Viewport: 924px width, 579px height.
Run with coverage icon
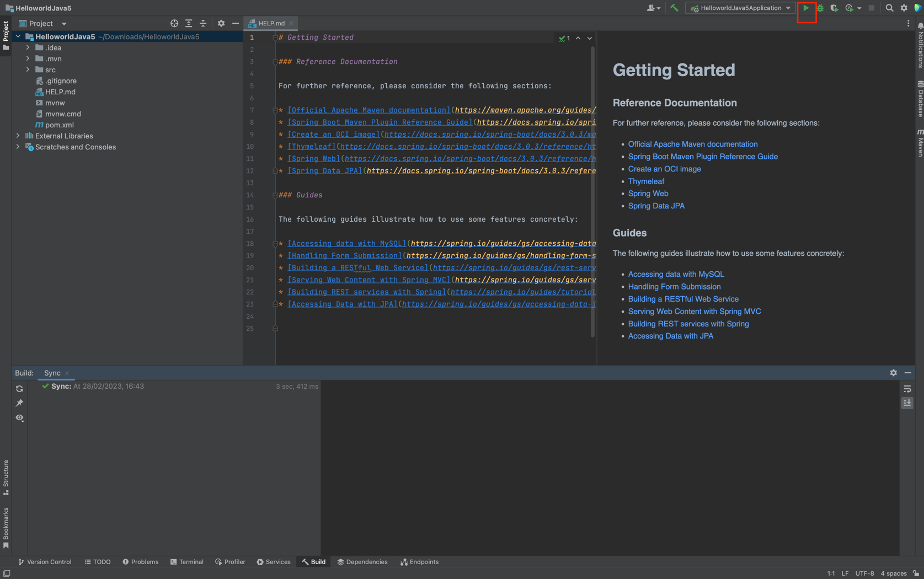click(834, 8)
